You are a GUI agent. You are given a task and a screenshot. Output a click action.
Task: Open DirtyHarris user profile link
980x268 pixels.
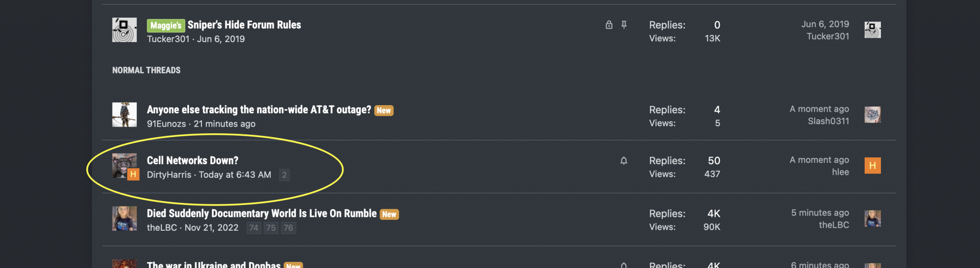(169, 175)
